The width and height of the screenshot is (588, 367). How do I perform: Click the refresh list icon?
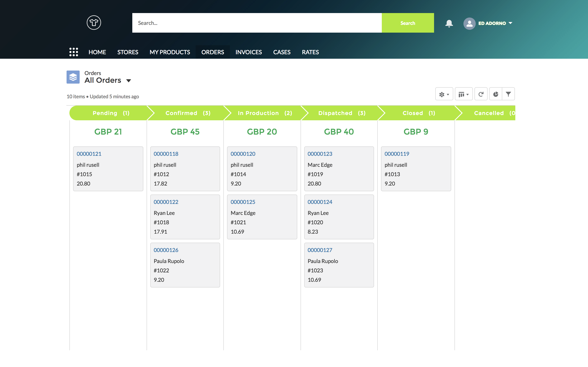tap(481, 94)
